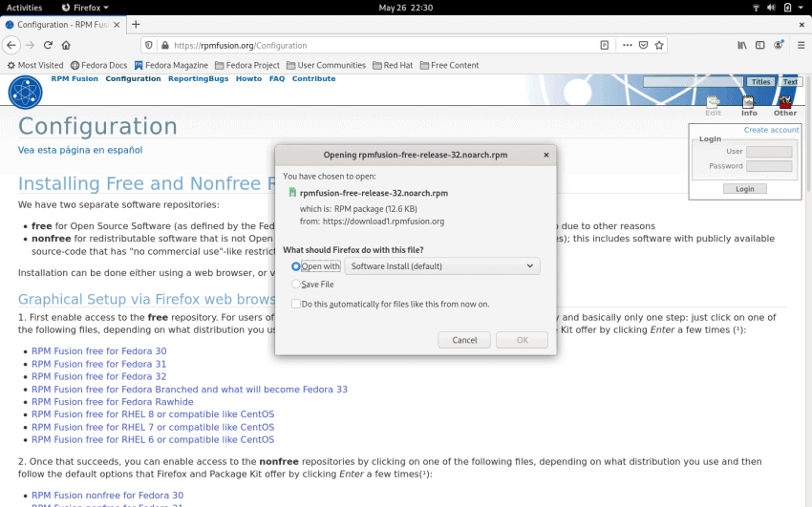Open the Howto menu item on the site
812x507 pixels.
tap(248, 78)
